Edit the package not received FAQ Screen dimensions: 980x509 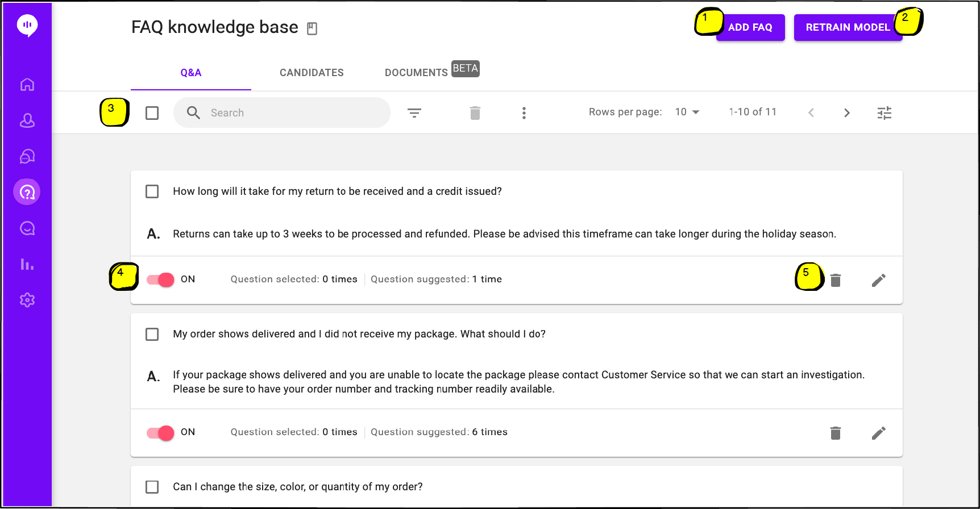click(879, 433)
